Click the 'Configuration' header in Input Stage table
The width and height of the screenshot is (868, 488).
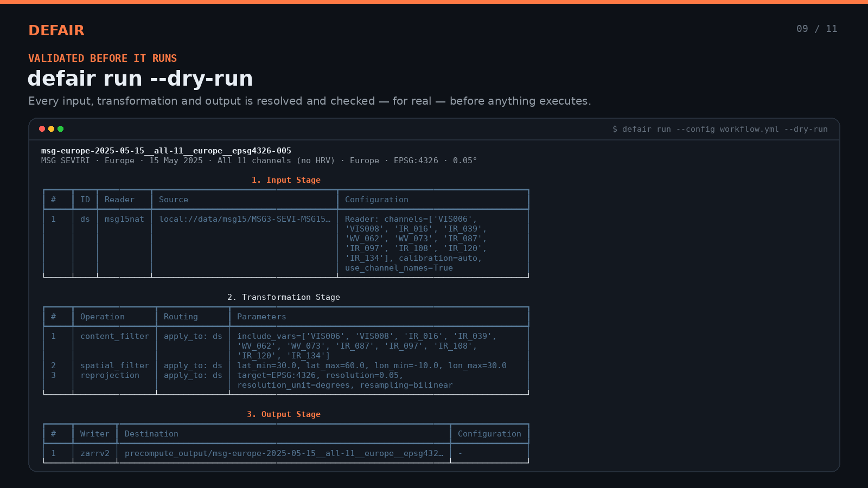pyautogui.click(x=376, y=200)
